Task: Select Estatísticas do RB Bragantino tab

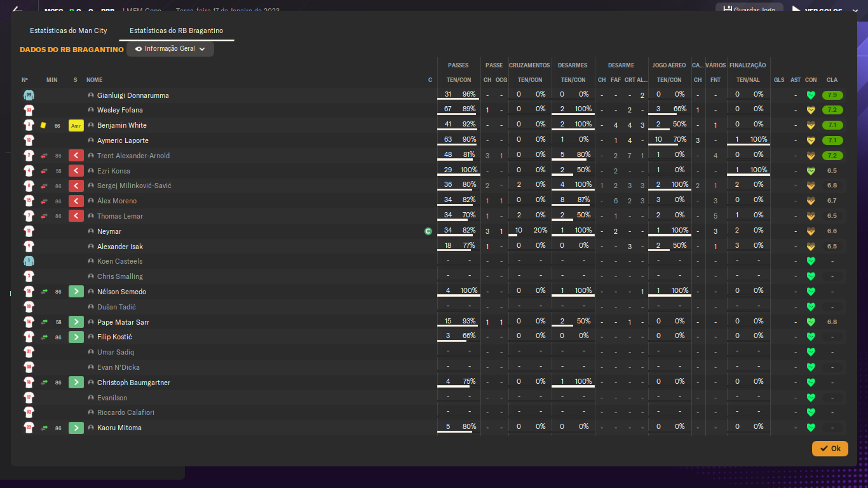Action: [x=176, y=30]
